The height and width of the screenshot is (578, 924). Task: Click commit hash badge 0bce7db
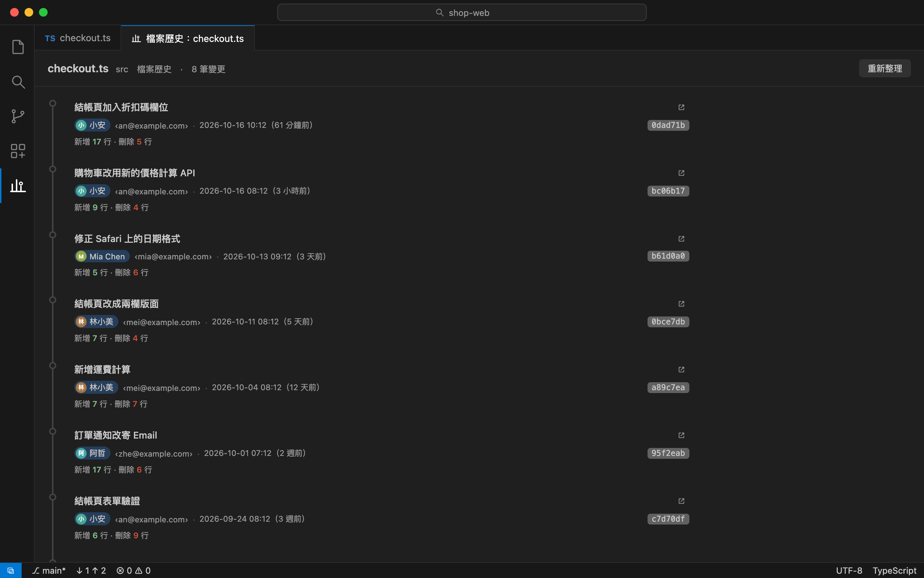668,322
